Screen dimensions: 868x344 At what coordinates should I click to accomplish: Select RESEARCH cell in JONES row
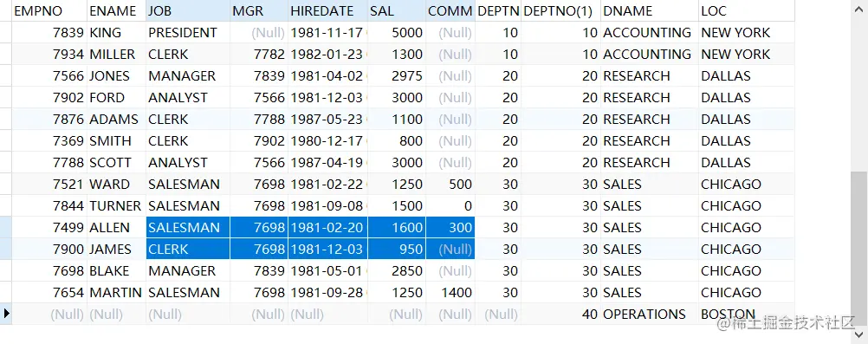tap(650, 76)
